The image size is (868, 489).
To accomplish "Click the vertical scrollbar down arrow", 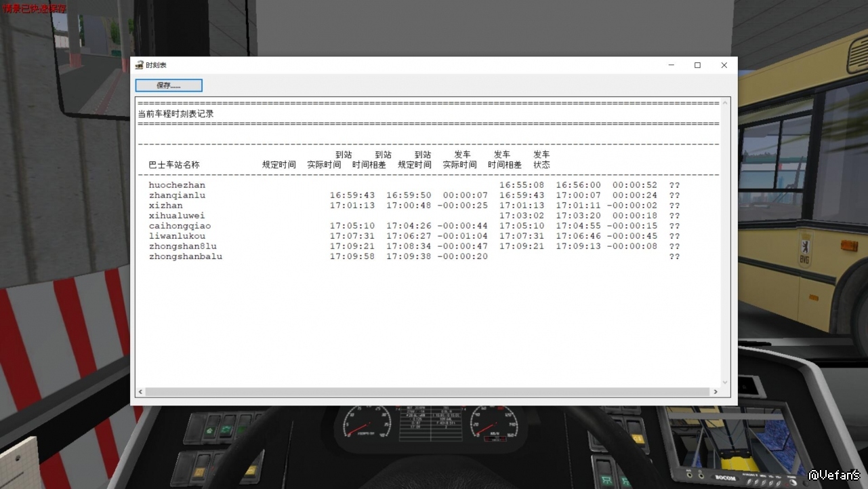I will (x=725, y=383).
